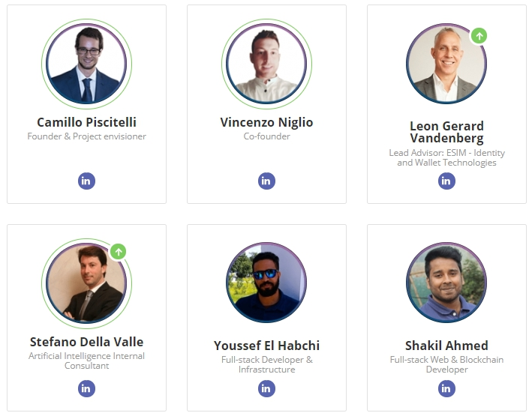Click Vincenzo Niglio's profile photo
This screenshot has height=416, width=532.
click(x=266, y=64)
